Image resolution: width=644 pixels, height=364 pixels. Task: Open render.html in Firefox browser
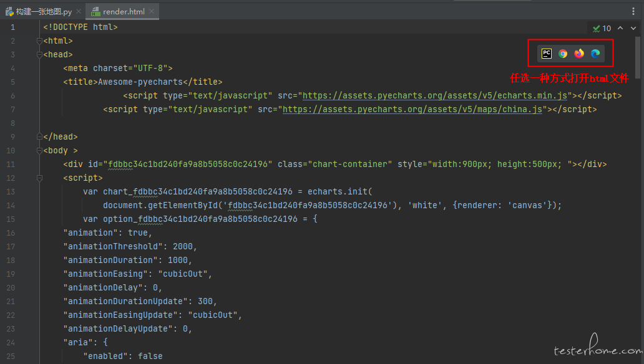tap(579, 54)
